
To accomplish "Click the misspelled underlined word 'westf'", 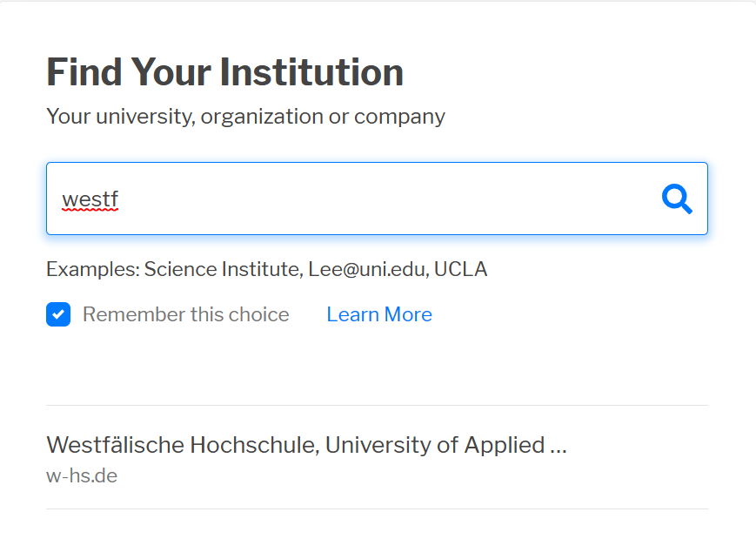I will 90,199.
